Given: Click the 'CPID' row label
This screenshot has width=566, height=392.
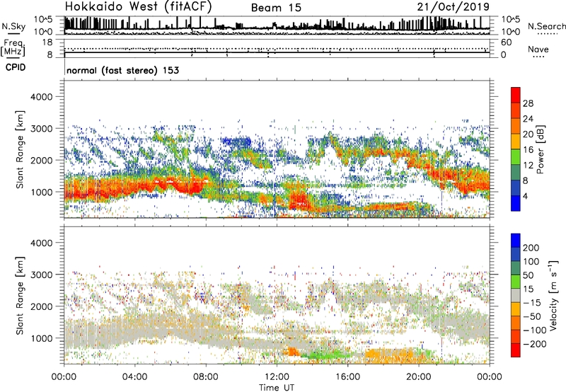Looking at the screenshot, I should point(16,67).
